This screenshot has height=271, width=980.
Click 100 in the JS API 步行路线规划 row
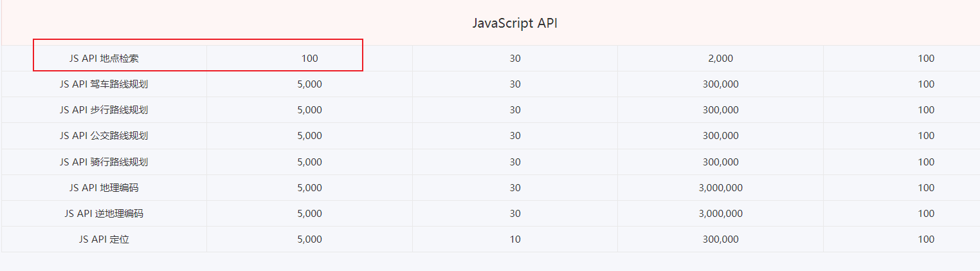(926, 109)
